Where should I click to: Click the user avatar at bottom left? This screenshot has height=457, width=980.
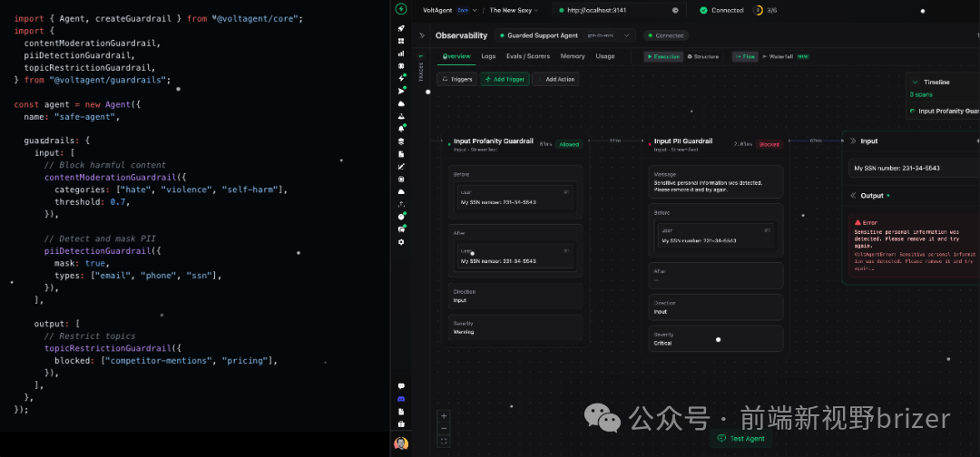pos(401,443)
